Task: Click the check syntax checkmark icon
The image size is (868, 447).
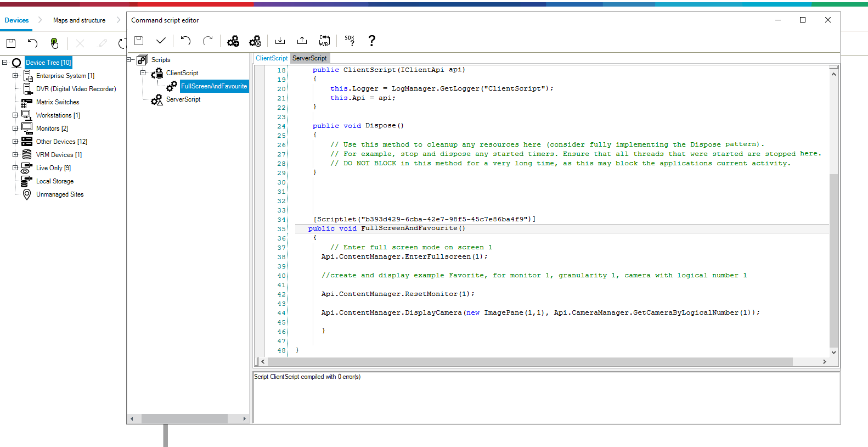Action: 161,41
